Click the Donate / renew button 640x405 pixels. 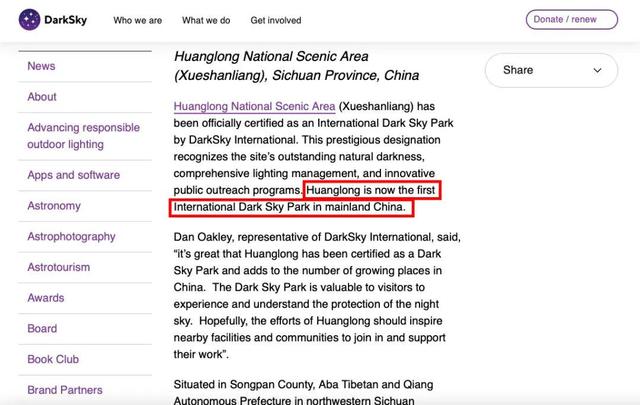pos(571,20)
